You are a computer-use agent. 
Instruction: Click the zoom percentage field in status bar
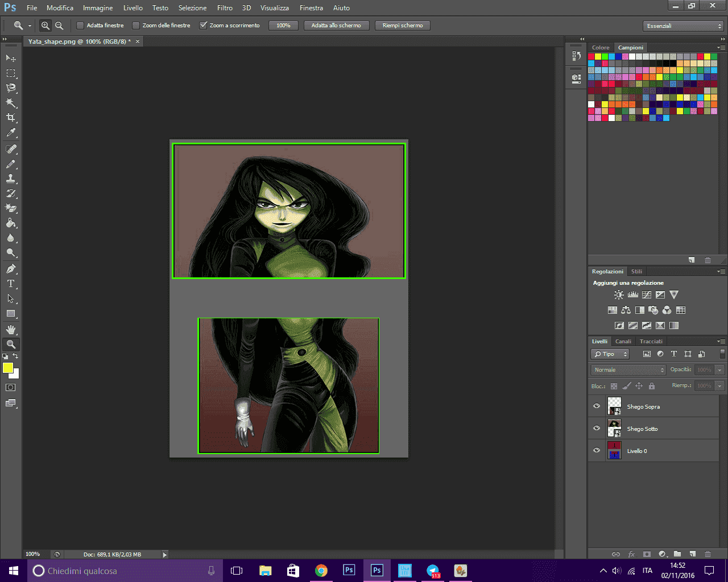tap(33, 554)
